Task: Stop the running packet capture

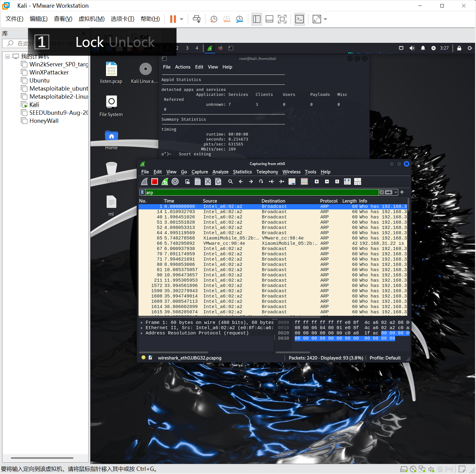Action: point(155,181)
